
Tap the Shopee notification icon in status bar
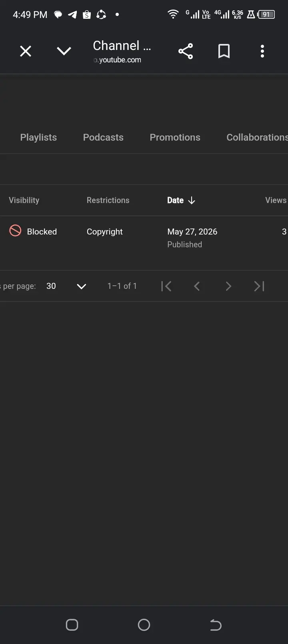[87, 15]
